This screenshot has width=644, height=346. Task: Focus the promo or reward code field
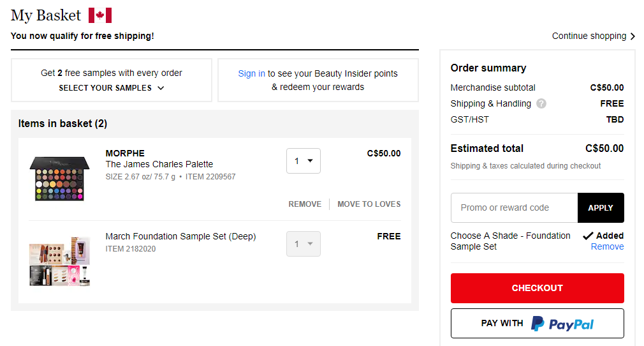click(x=514, y=207)
